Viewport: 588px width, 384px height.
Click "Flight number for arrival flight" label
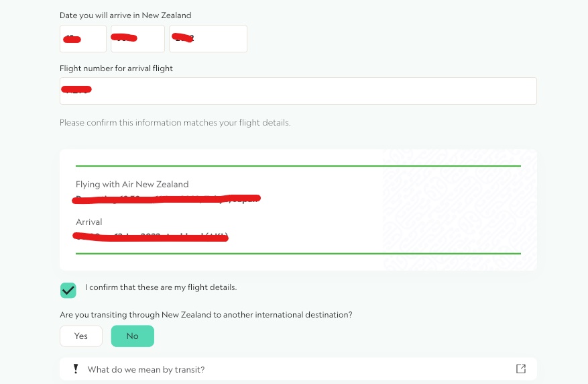116,68
